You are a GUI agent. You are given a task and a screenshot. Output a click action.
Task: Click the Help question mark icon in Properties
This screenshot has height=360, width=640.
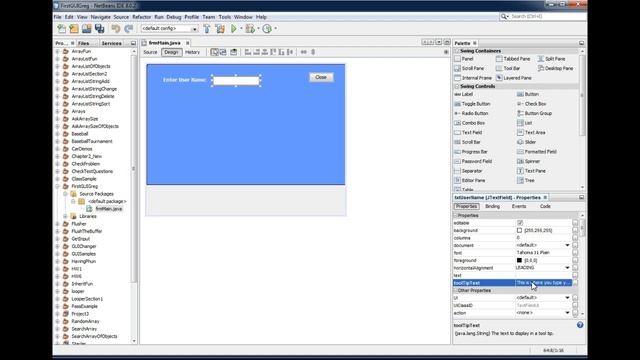click(x=580, y=325)
